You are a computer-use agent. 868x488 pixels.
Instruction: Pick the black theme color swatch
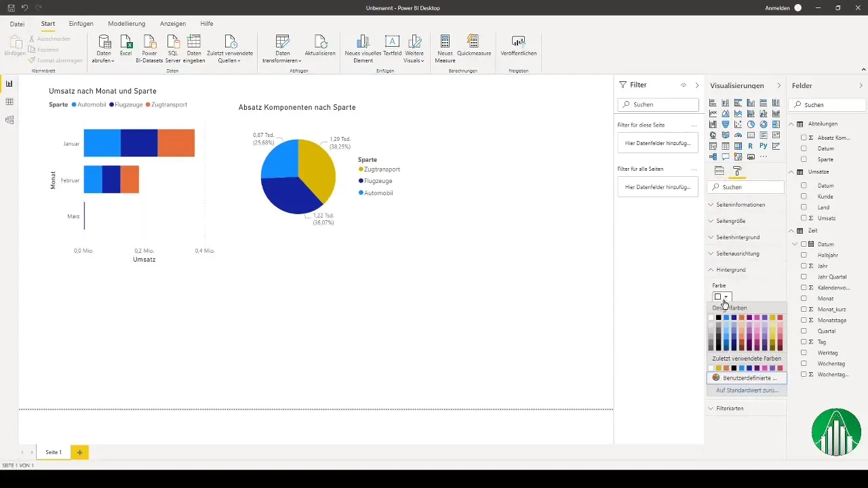[x=719, y=317]
